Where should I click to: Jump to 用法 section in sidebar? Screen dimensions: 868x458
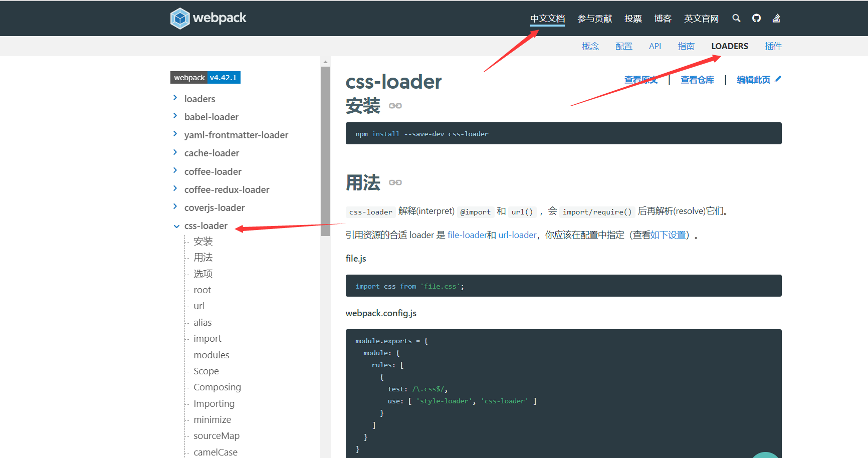click(203, 257)
